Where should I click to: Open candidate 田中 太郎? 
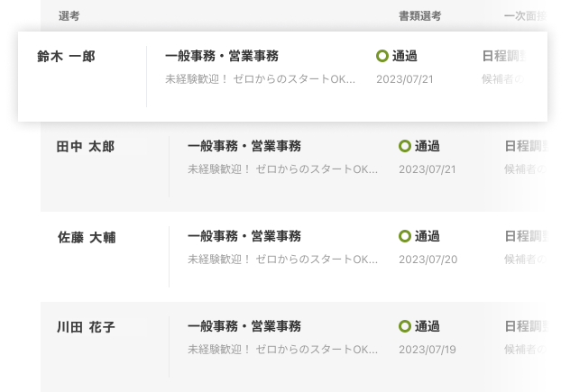pos(86,147)
